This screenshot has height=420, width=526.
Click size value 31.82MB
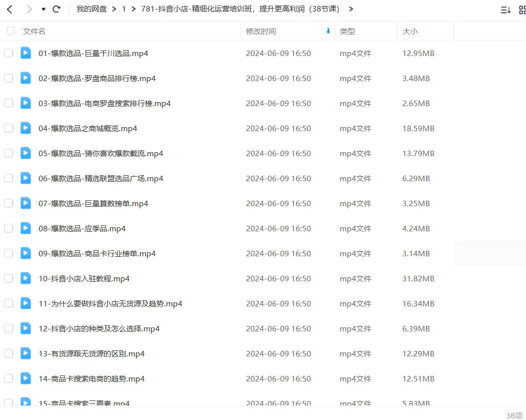(418, 278)
